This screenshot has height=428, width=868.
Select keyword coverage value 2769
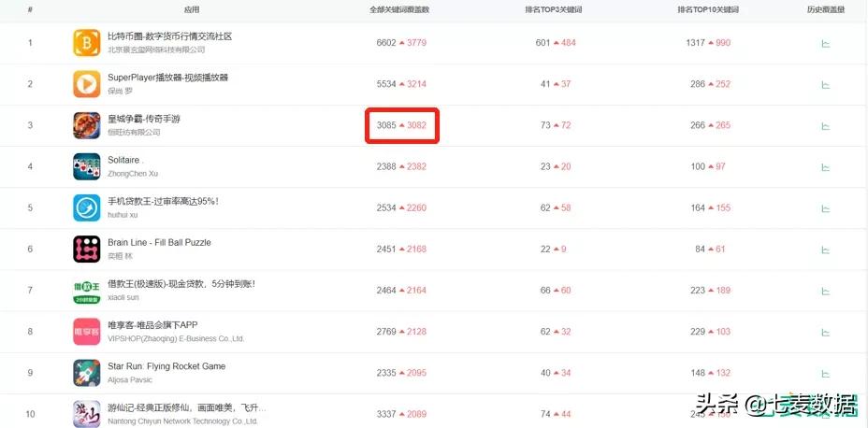(x=386, y=332)
